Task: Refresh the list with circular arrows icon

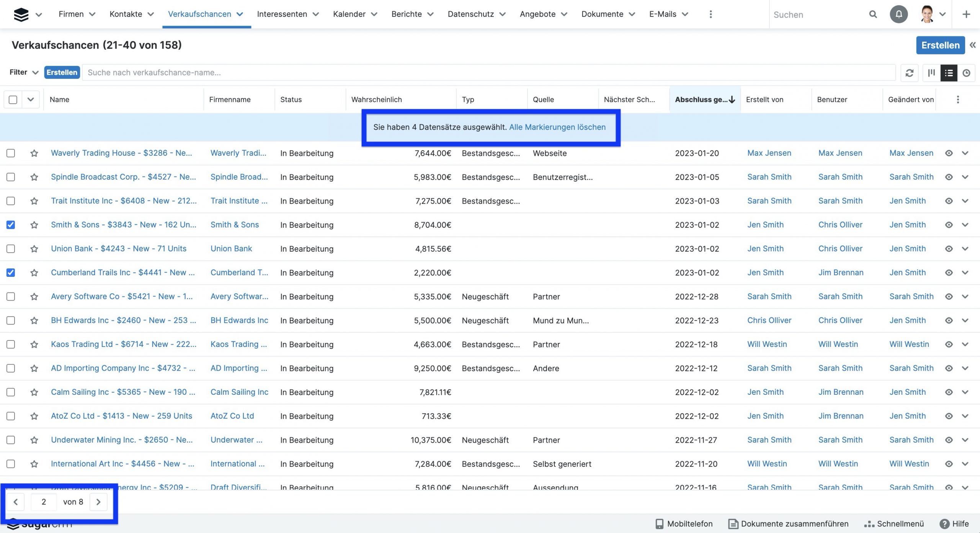Action: [x=910, y=73]
